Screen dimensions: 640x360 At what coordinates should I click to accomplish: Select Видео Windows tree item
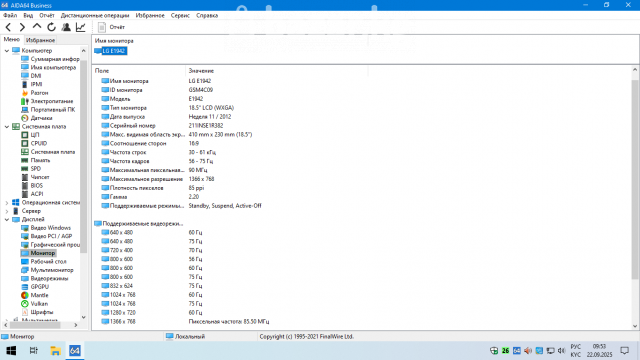pyautogui.click(x=46, y=228)
